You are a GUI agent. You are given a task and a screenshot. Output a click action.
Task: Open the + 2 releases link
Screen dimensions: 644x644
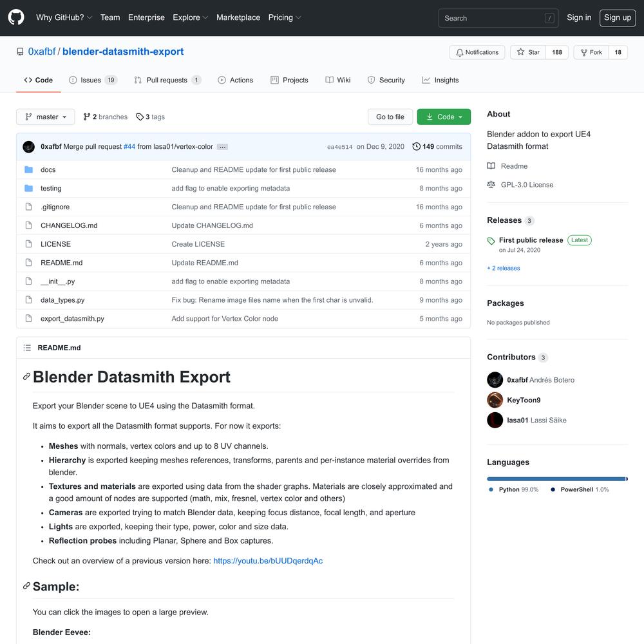pos(504,268)
